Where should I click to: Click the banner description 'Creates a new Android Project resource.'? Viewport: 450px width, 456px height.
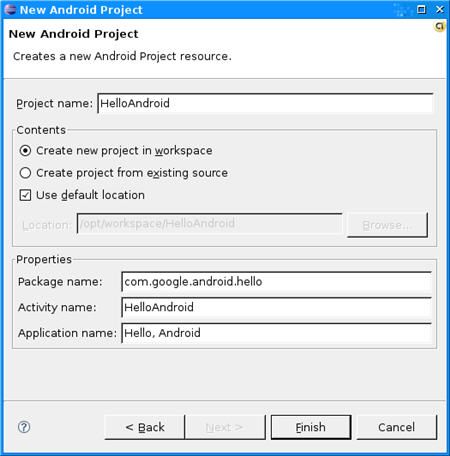pyautogui.click(x=122, y=56)
